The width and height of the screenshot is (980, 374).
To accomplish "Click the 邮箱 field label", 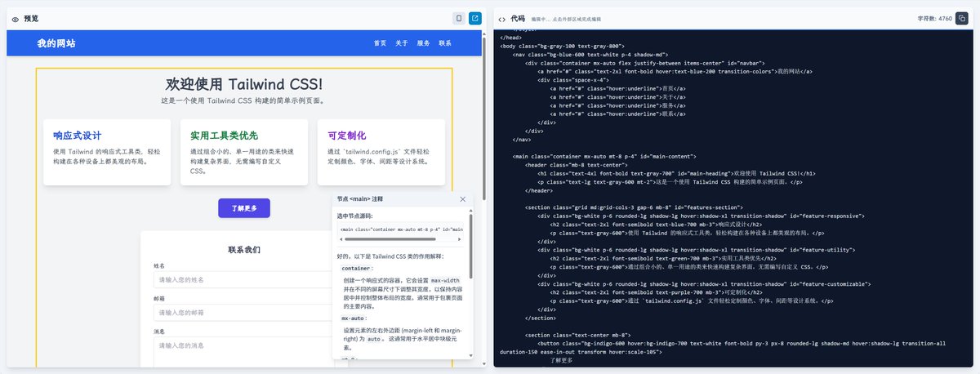I will pos(159,299).
